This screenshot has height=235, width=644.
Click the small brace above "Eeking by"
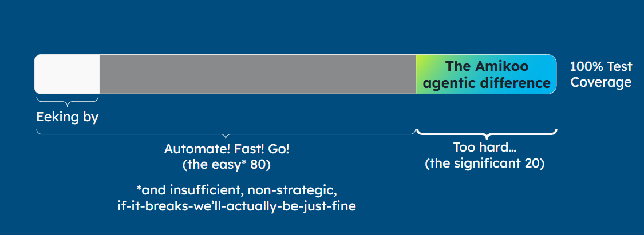click(x=68, y=102)
